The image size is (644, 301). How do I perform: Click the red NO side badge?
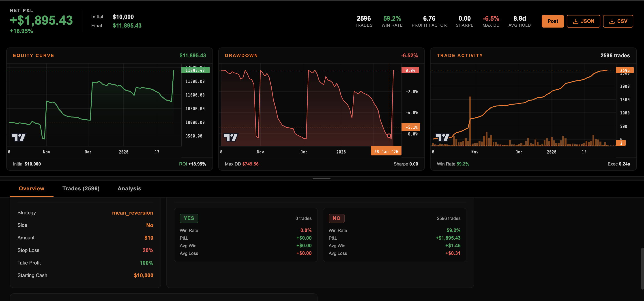click(336, 218)
